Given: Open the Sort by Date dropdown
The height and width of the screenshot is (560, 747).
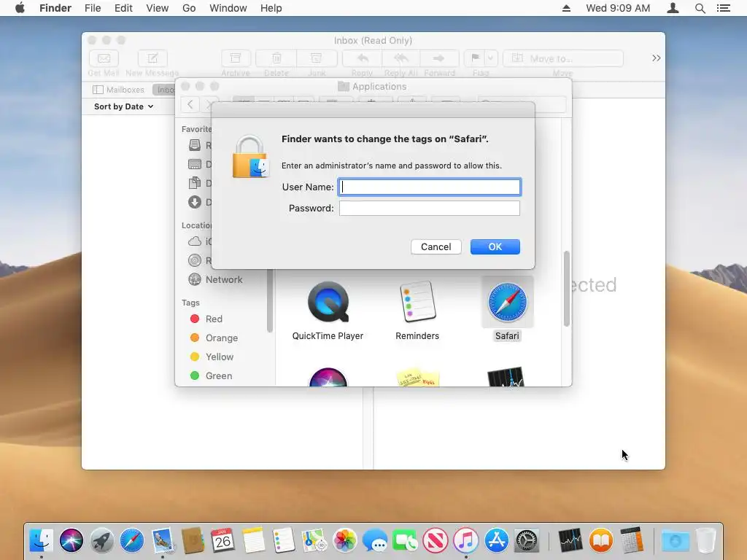Looking at the screenshot, I should coord(124,106).
